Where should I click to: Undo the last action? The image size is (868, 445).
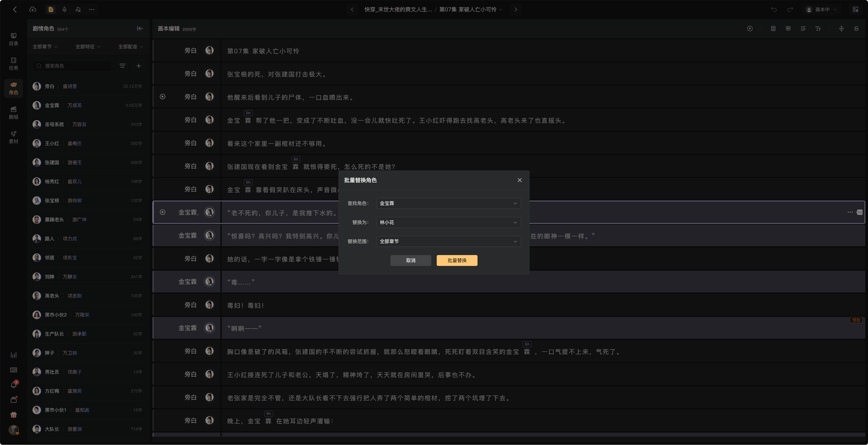pos(774,9)
